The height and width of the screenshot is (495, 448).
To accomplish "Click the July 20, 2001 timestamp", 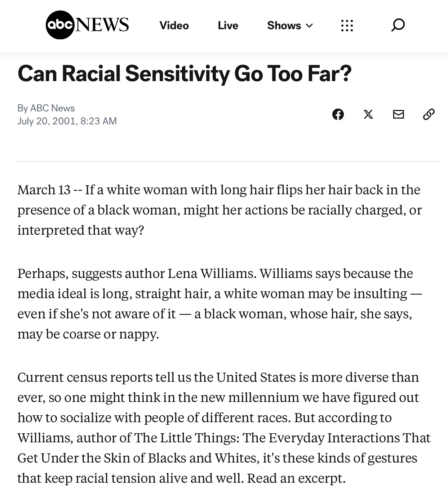I will 67,121.
